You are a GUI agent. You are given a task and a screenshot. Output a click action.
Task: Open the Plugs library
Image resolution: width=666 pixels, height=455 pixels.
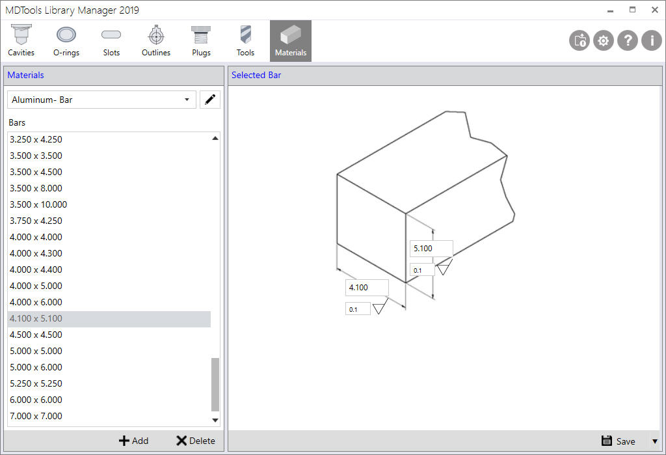201,41
